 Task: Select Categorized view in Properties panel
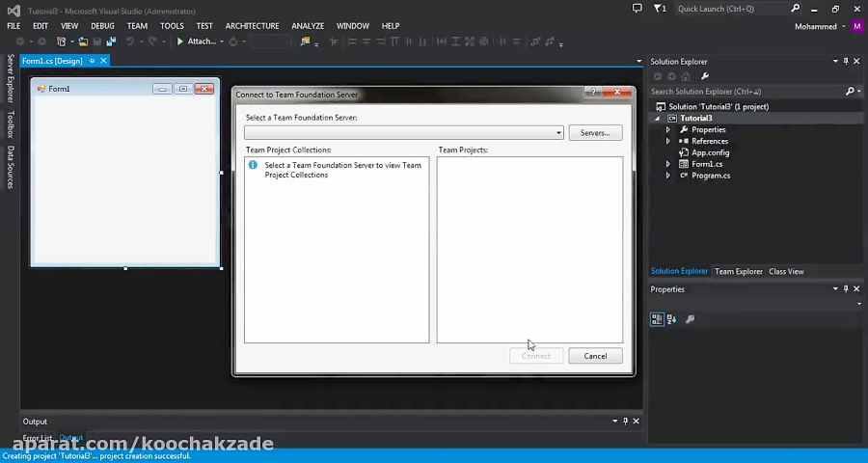coord(657,319)
